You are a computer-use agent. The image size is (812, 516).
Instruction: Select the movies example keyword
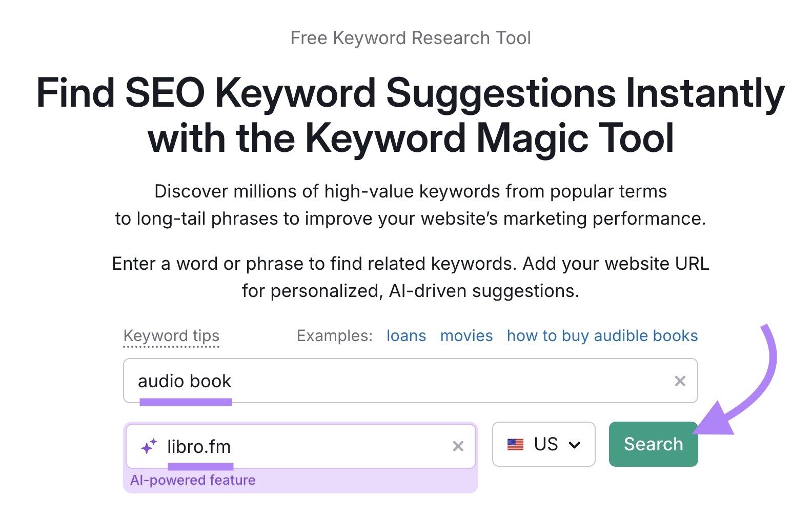pyautogui.click(x=465, y=335)
